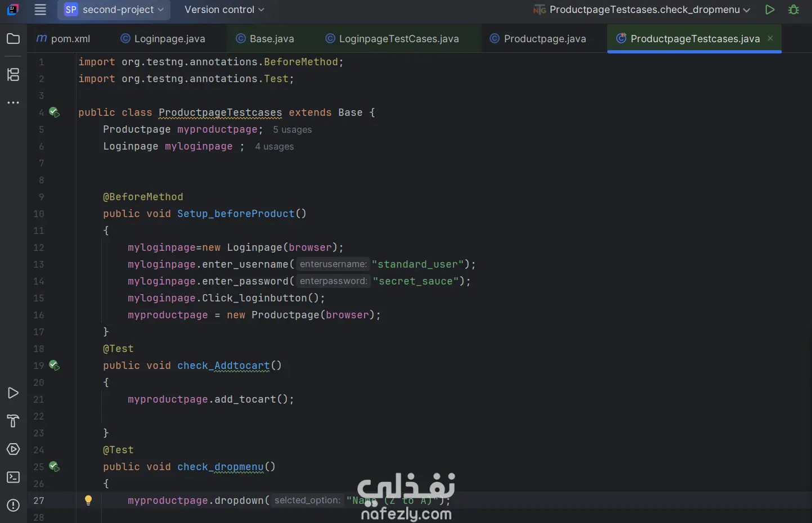Show more tool windows ellipsis
This screenshot has width=812, height=523.
click(x=13, y=103)
